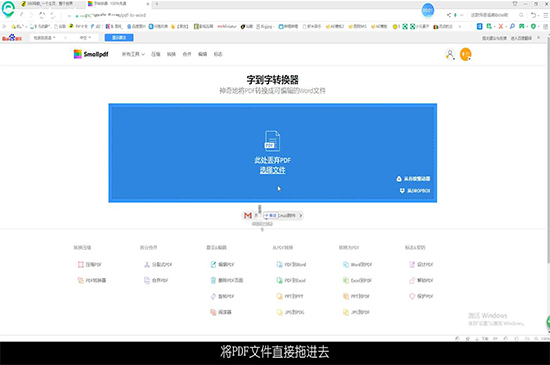The height and width of the screenshot is (365, 550).
Task: Open the target language 中文 dropdown
Action: 85,38
